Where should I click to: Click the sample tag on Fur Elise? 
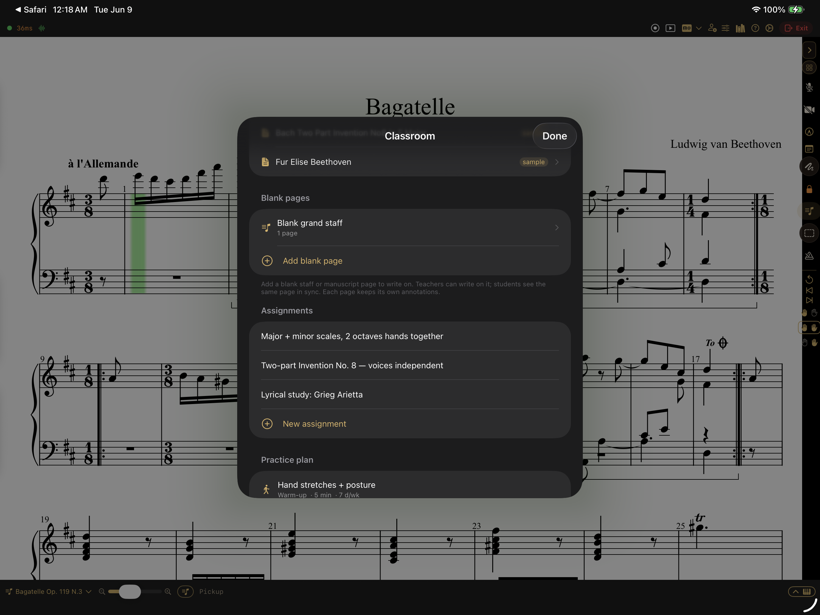pos(533,162)
